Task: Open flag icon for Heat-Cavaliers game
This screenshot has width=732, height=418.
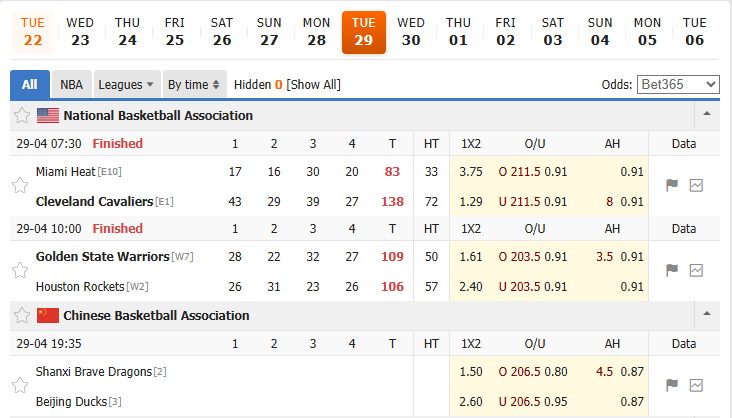Action: [672, 185]
